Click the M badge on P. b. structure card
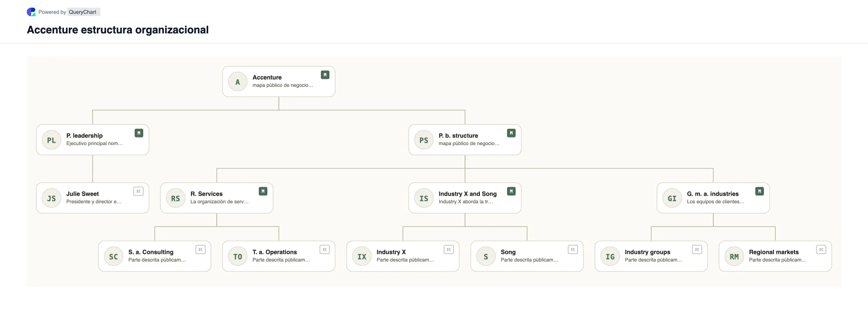 pos(511,133)
